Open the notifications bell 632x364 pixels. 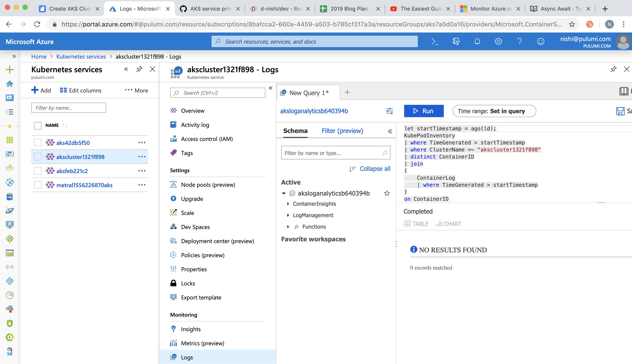tap(477, 41)
